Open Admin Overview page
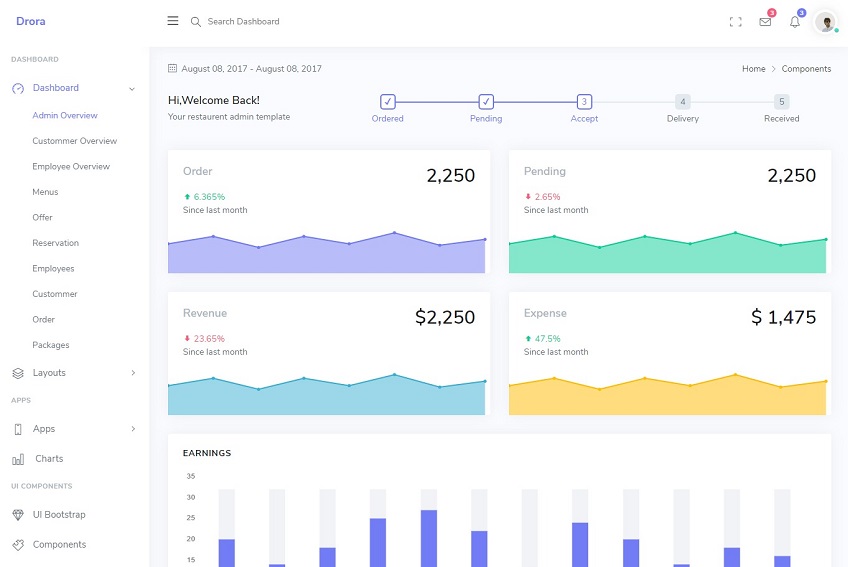This screenshot has width=848, height=567. click(x=65, y=115)
